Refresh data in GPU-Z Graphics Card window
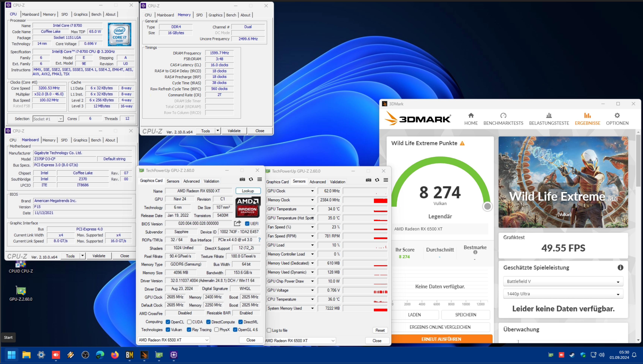The height and width of the screenshot is (364, 643). click(251, 179)
